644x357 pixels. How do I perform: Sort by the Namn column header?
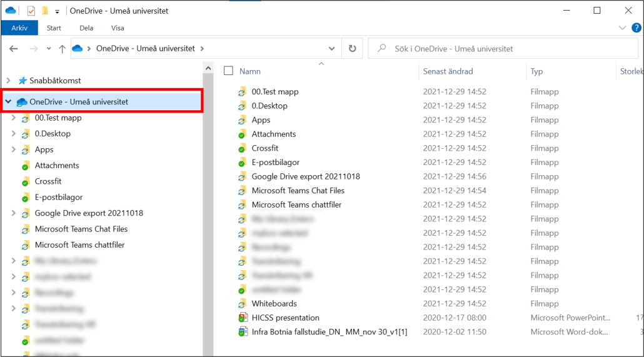pos(250,71)
